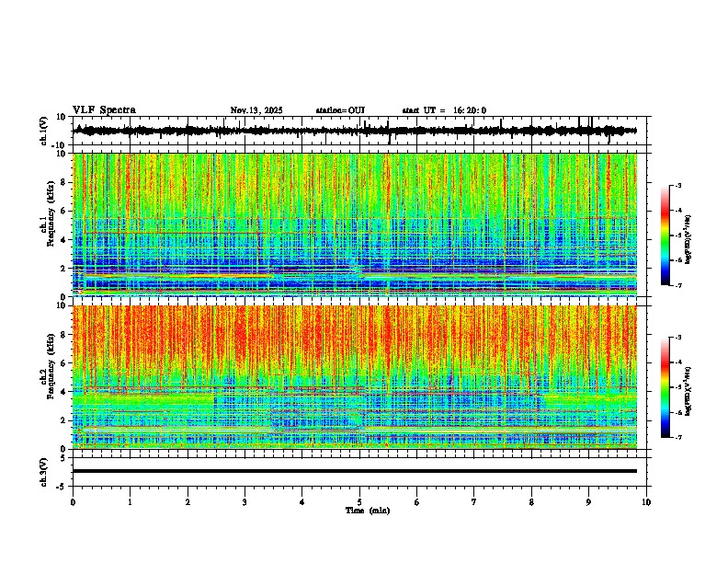Click the 'station=OUJ' label
This screenshot has height=563, width=728.
pyautogui.click(x=340, y=110)
